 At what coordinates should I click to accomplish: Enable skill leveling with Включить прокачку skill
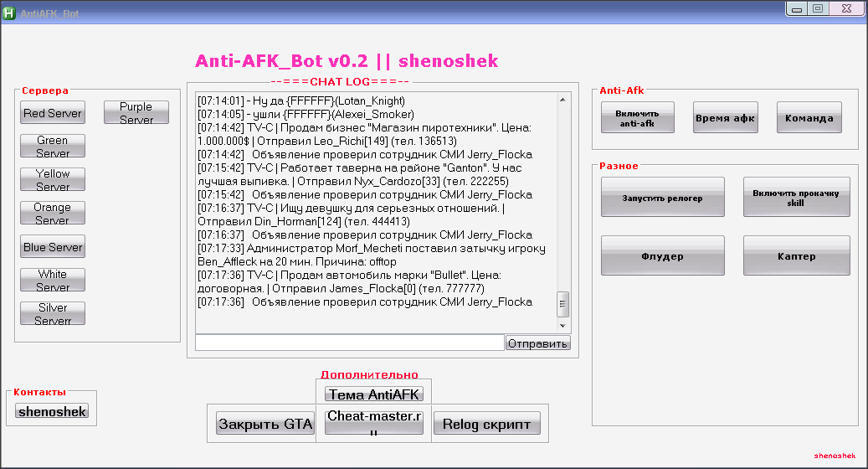pyautogui.click(x=796, y=198)
